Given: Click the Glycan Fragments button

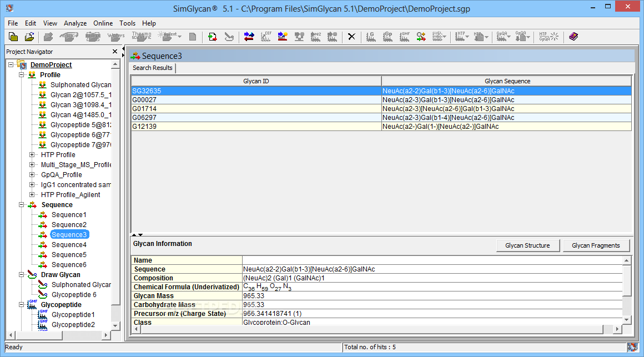Looking at the screenshot, I should click(596, 245).
